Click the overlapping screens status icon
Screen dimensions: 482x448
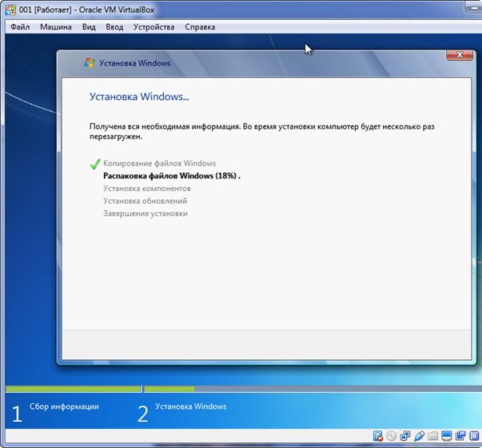pos(460,436)
